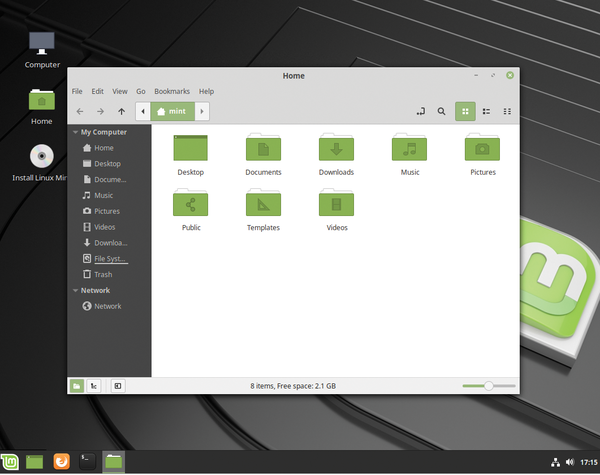Open Trash in the sidebar
600x475 pixels.
[x=103, y=274]
